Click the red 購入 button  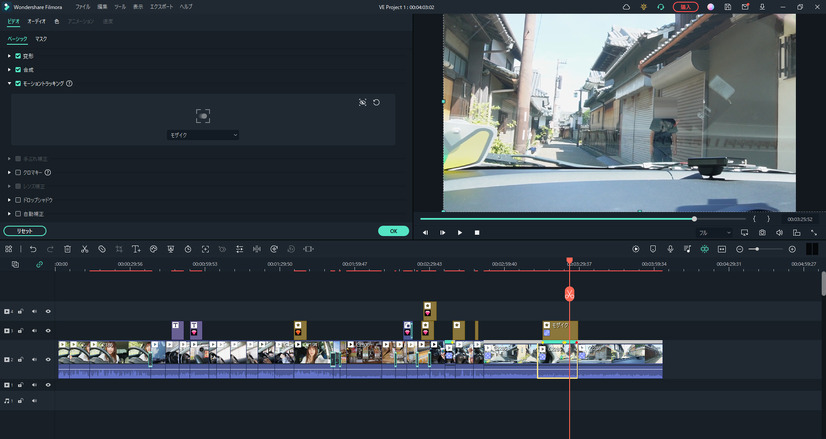point(685,7)
